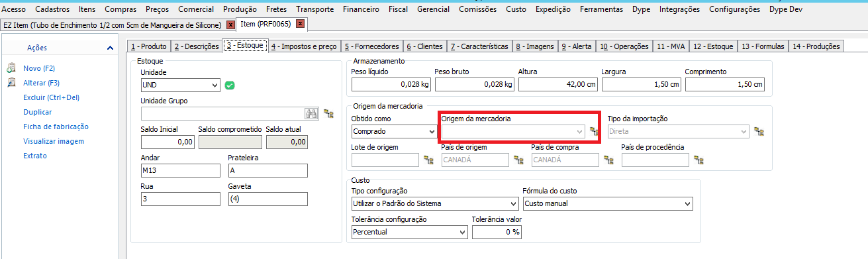Switch to the 14 - Produções tab

pos(816,46)
